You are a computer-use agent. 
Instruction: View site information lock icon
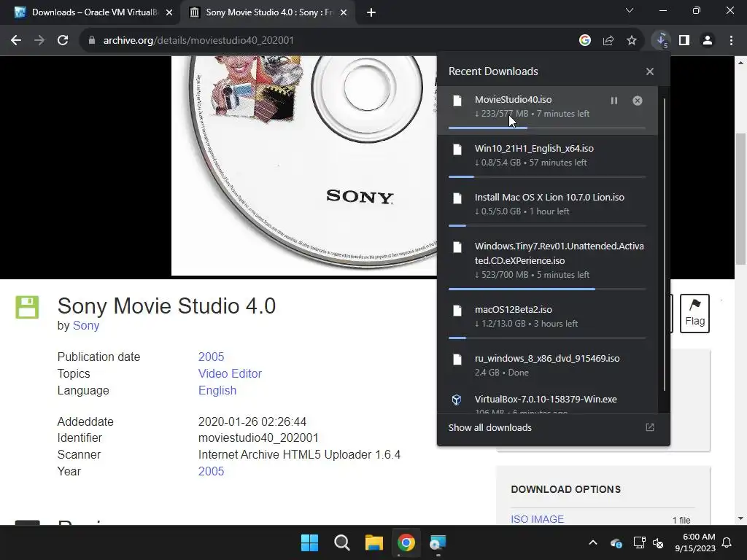92,41
